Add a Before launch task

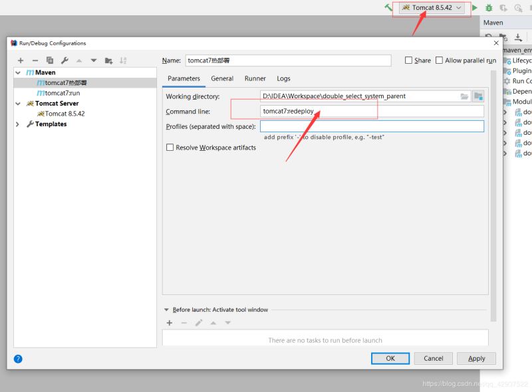170,323
